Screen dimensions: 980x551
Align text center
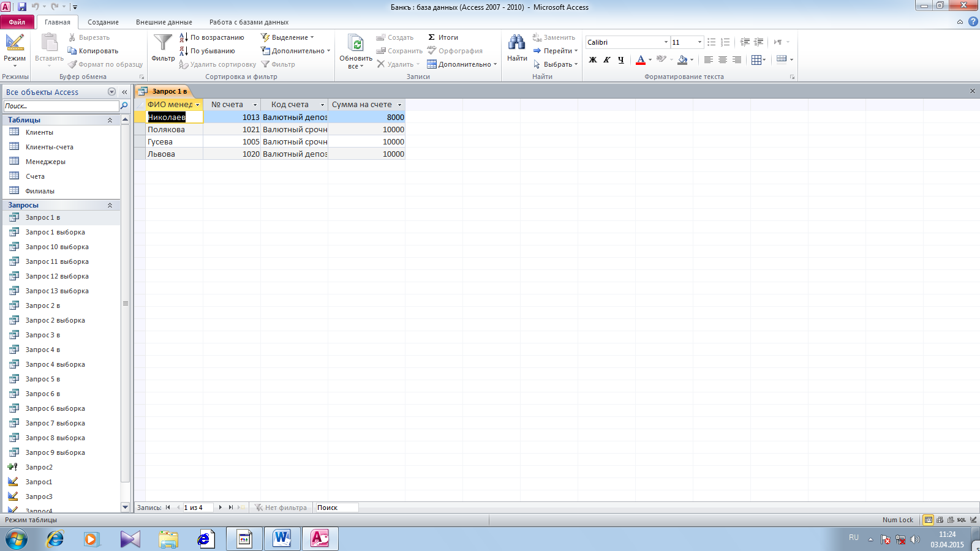(x=723, y=60)
